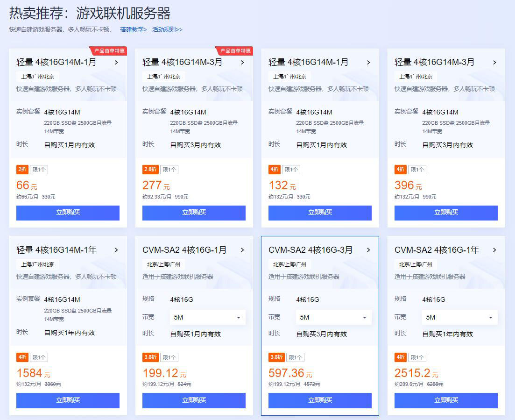Click the chevron arrow on the 396元 card title
This screenshot has width=515, height=420.
click(494, 63)
